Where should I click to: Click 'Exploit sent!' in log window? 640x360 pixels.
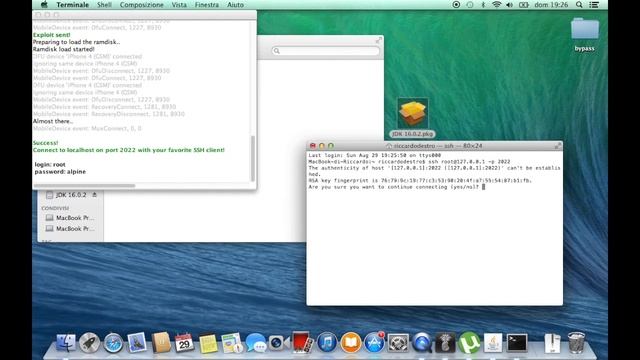(51, 35)
